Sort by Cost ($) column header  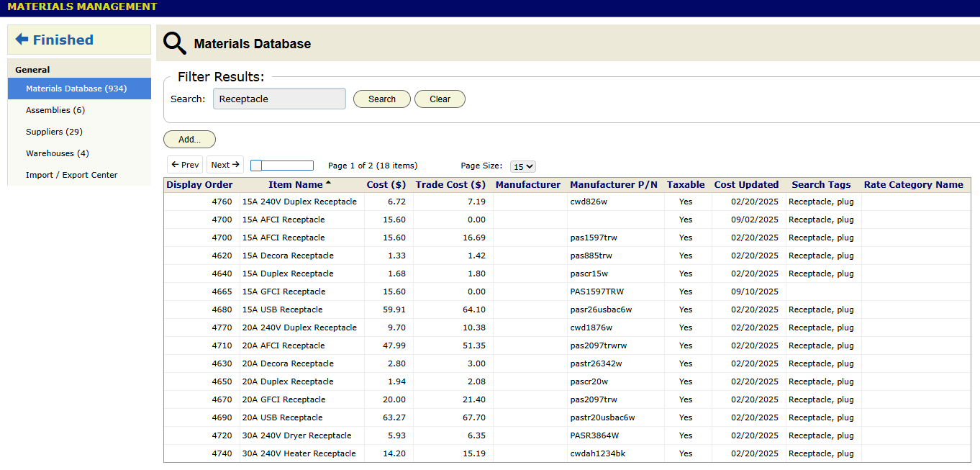click(386, 185)
